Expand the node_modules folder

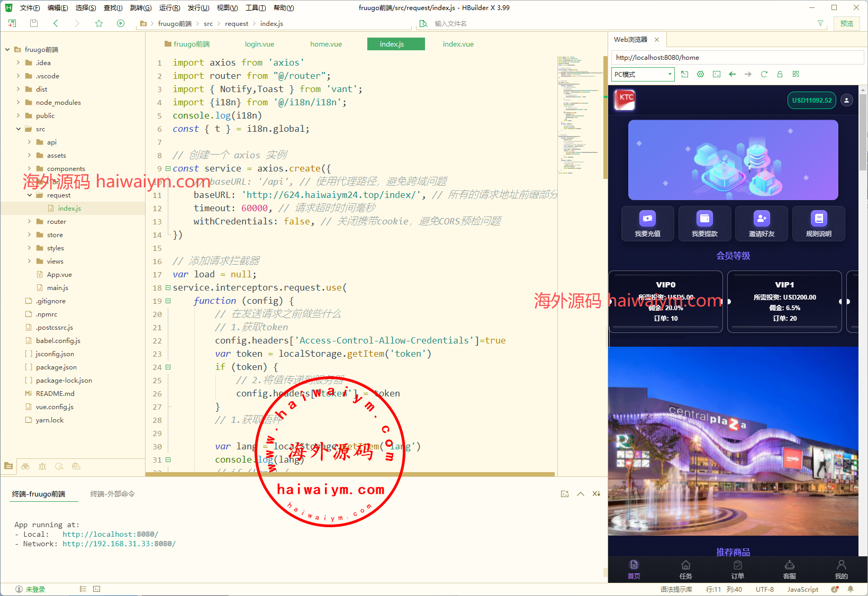[19, 103]
